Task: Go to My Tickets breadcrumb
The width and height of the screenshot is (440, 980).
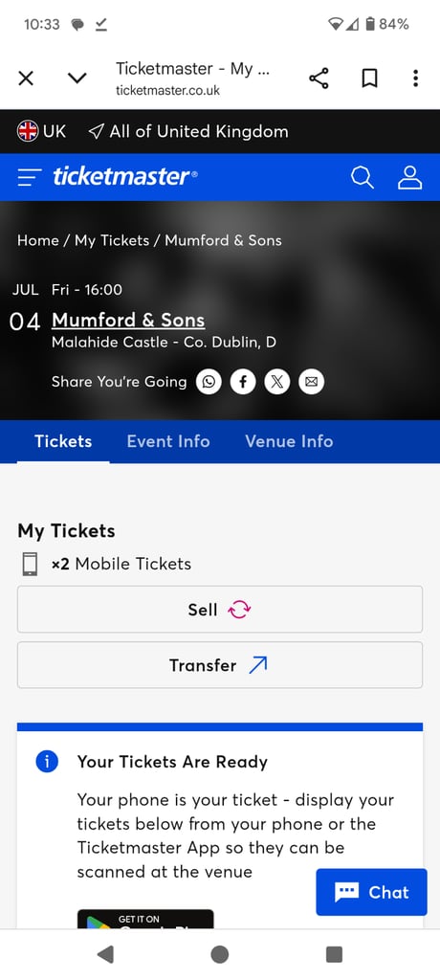Action: pos(112,240)
